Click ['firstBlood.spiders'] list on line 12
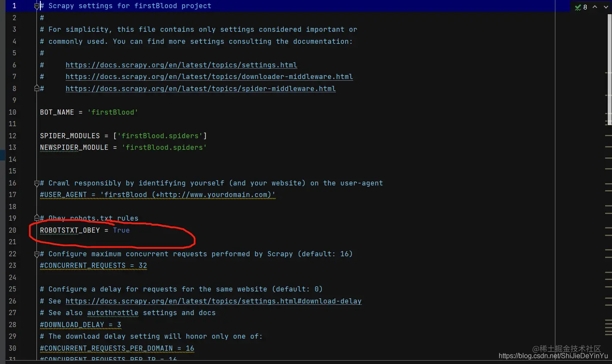The width and height of the screenshot is (612, 364). tap(160, 136)
